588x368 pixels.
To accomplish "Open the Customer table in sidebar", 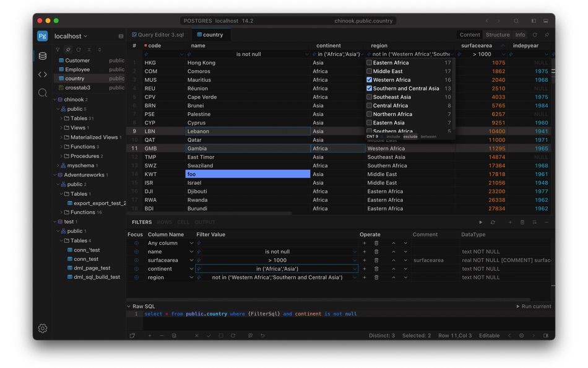I will coord(77,61).
